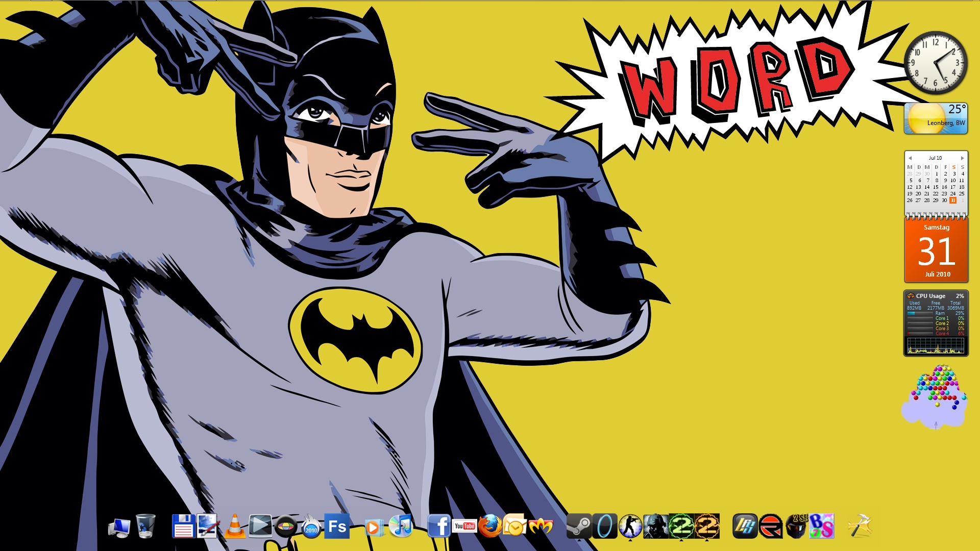
Task: Open My Computer dock icon
Action: pos(119,528)
